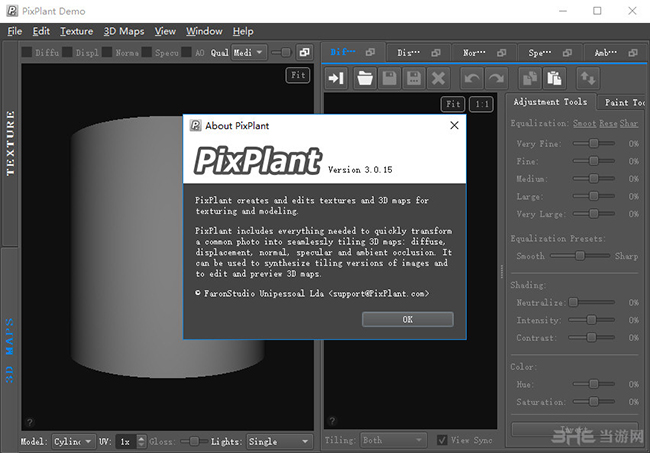Image resolution: width=650 pixels, height=453 pixels.
Task: Click the Smooth equalization link
Action: [x=585, y=123]
